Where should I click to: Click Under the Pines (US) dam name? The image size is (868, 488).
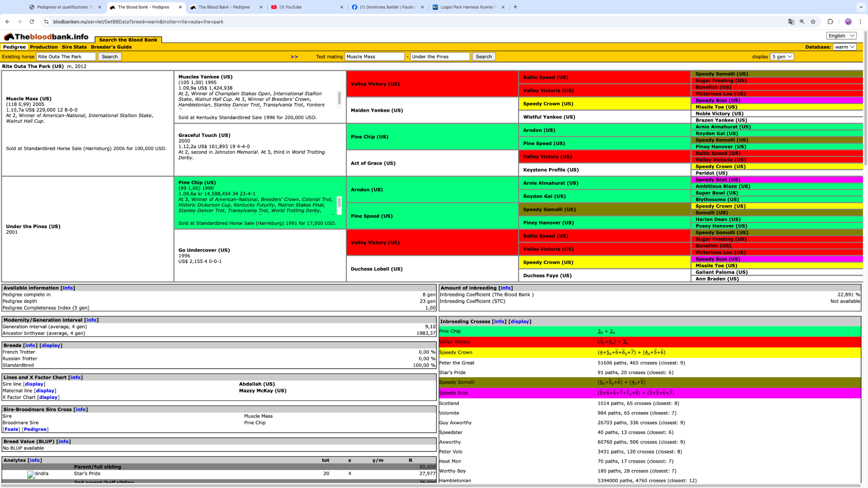click(33, 226)
